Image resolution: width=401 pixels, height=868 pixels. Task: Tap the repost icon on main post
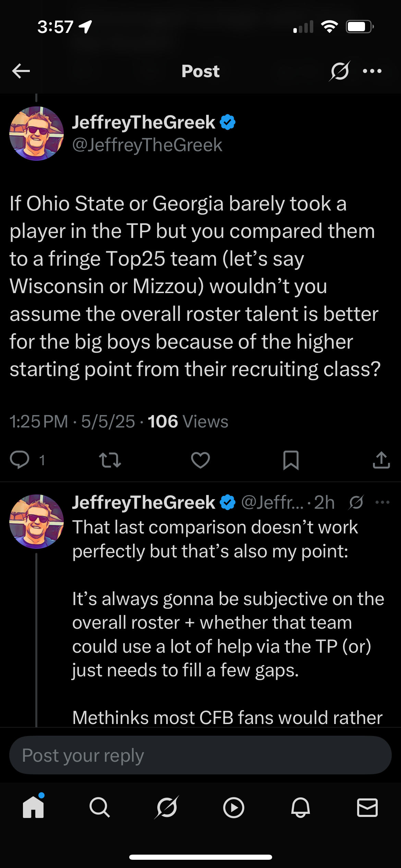click(110, 460)
